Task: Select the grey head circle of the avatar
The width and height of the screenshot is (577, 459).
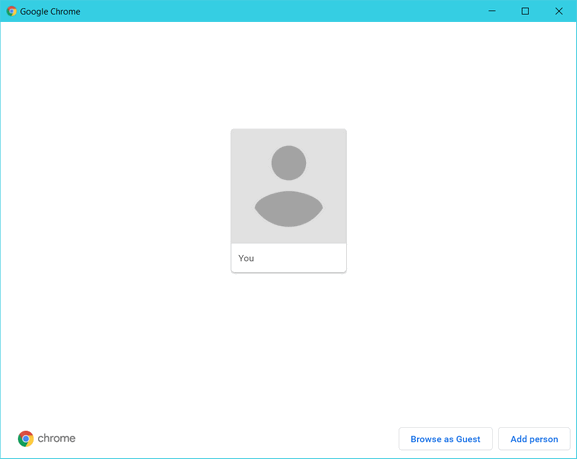Action: tap(288, 163)
